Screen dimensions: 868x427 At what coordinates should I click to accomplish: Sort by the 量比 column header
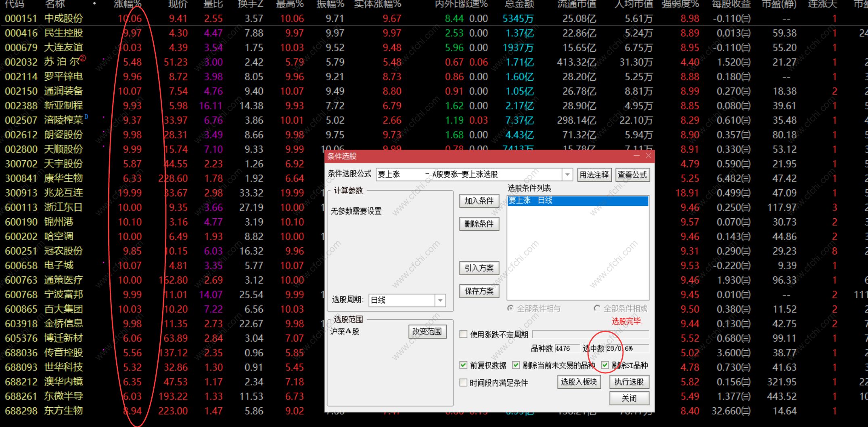pos(213,4)
